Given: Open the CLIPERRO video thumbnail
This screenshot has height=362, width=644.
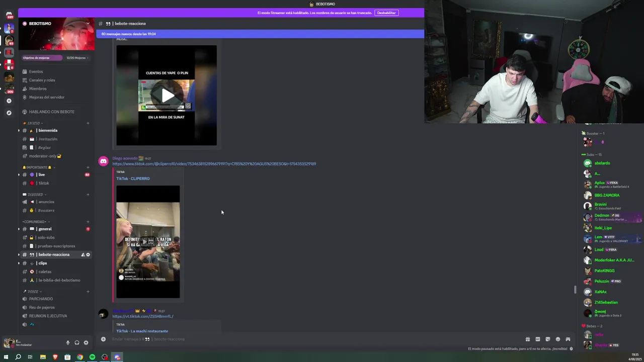Looking at the screenshot, I should click(x=148, y=242).
